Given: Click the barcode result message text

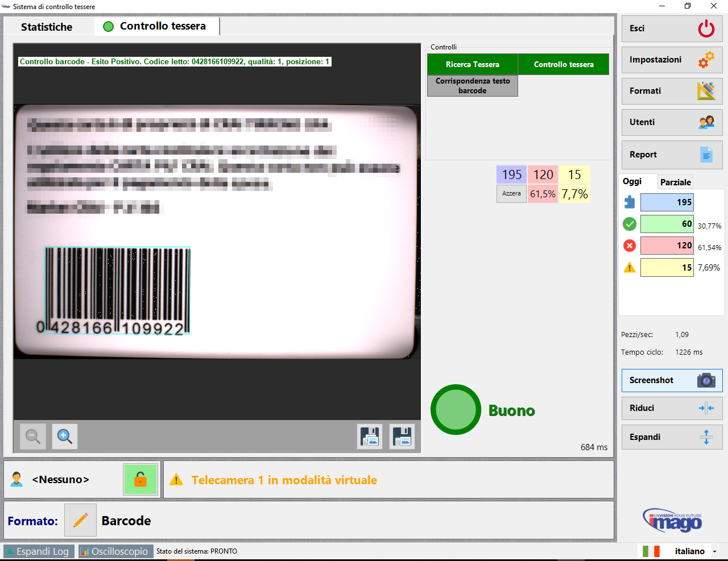Looking at the screenshot, I should [x=175, y=61].
